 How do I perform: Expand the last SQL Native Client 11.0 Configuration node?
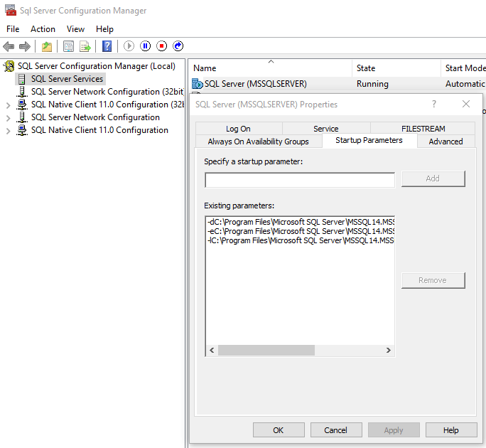click(x=8, y=130)
